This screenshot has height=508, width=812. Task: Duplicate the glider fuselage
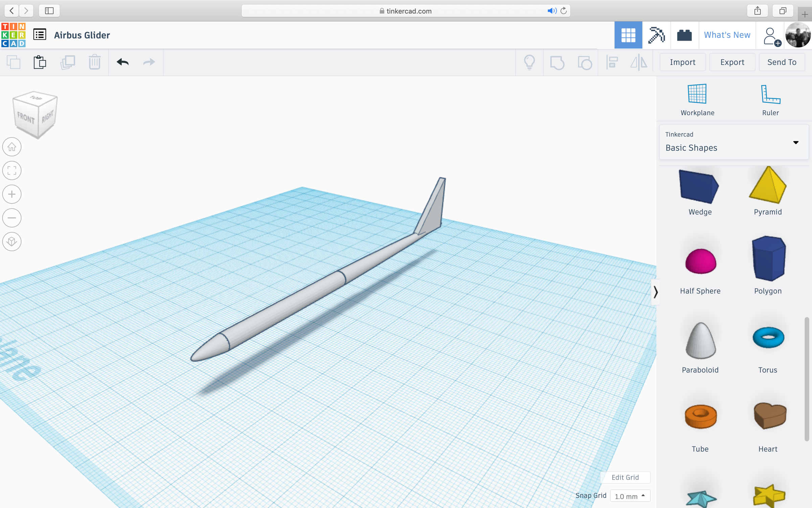coord(68,62)
